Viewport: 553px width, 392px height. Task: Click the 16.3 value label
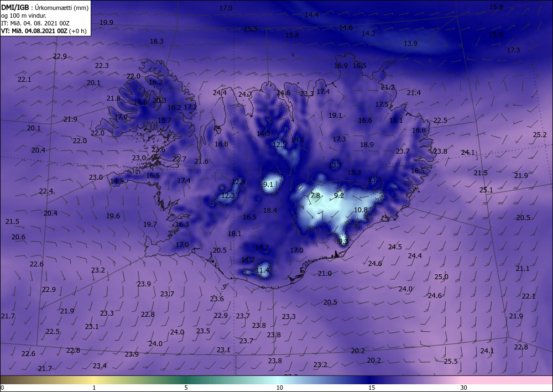[x=182, y=224]
